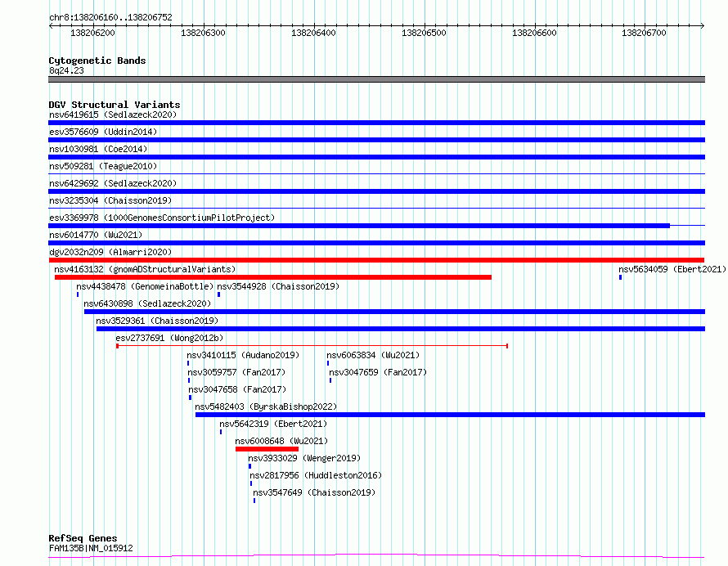Click the red dgv2032n209 variant bar
The height and width of the screenshot is (566, 728).
[x=376, y=260]
